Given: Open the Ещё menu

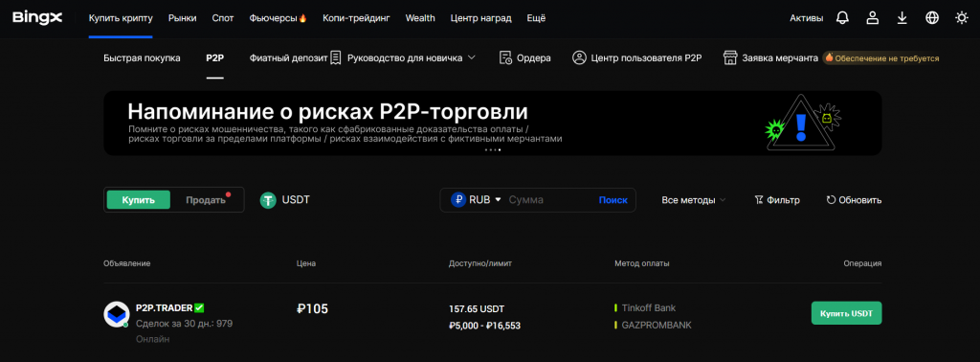Looking at the screenshot, I should point(536,18).
